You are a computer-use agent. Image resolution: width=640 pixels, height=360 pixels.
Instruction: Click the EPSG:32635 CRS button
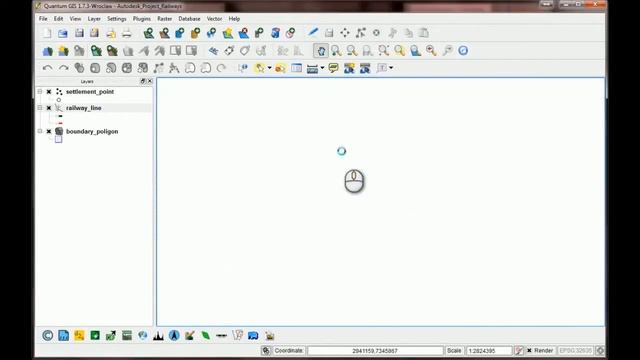coord(575,351)
